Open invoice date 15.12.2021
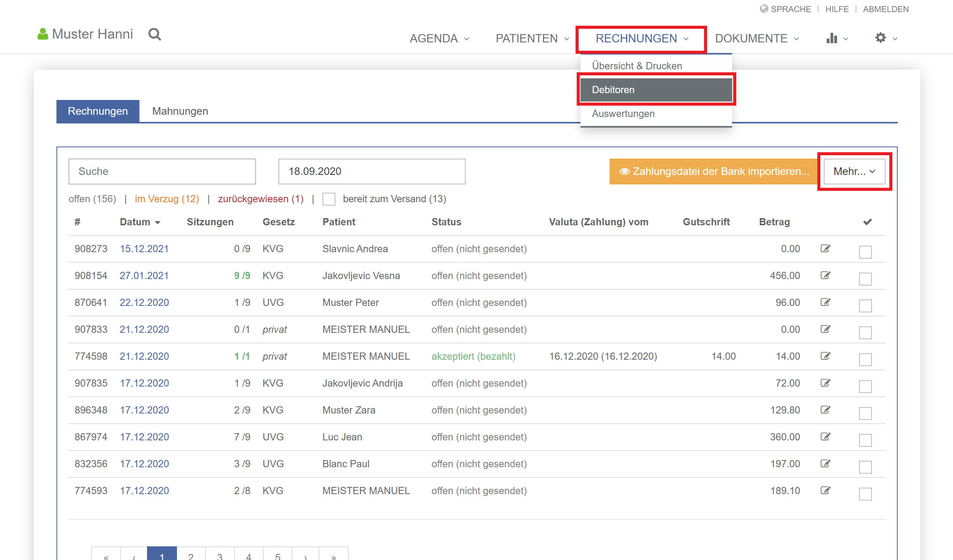This screenshot has width=953, height=560. 144,249
